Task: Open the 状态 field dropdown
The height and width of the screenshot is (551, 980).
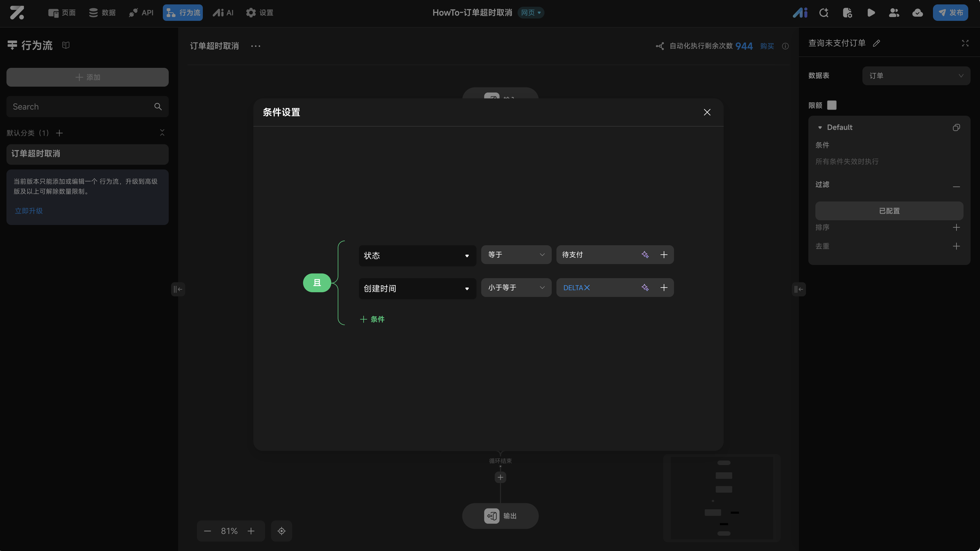Action: (417, 256)
